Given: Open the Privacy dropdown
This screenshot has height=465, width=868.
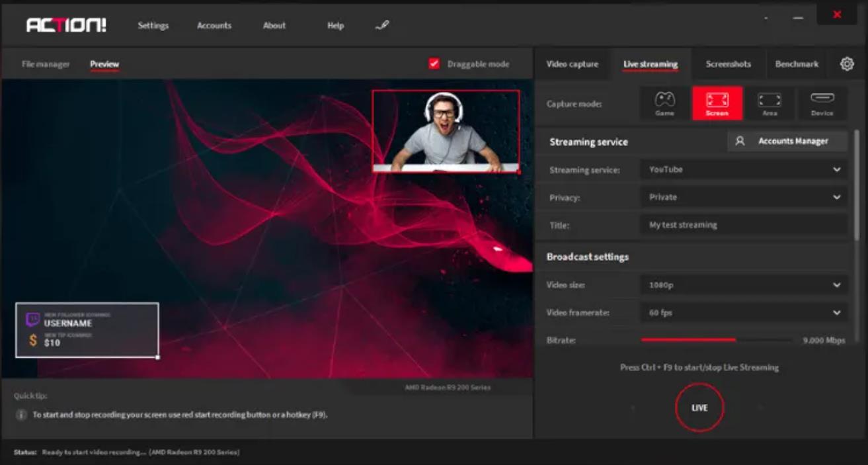Looking at the screenshot, I should tap(744, 197).
